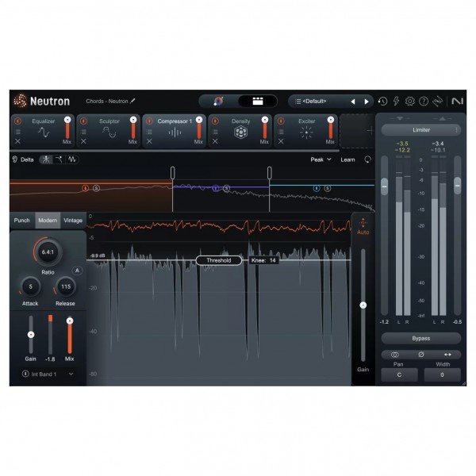The image size is (476, 476).
Task: Toggle stereo channel link icon in output
Action: 394,355
